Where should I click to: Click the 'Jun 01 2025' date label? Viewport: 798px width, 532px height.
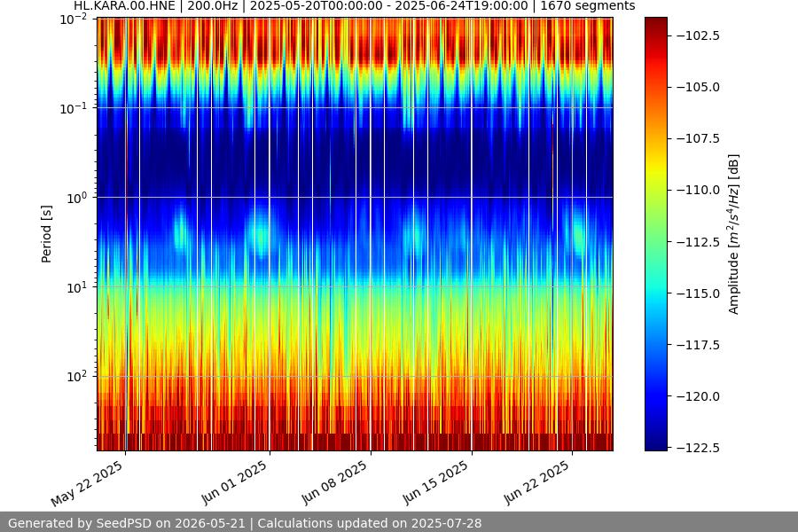pos(233,482)
